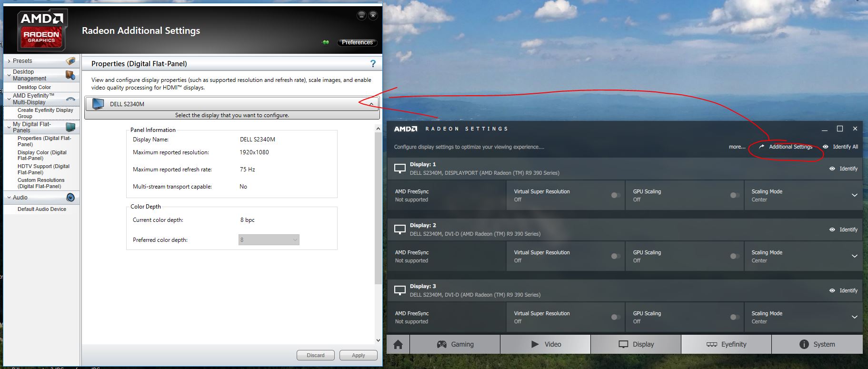Switch to the Video tab

(x=546, y=344)
